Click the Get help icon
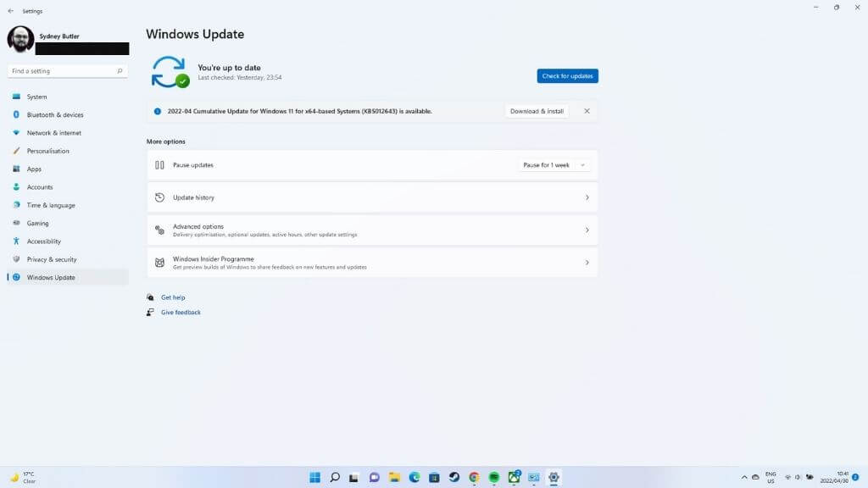 pyautogui.click(x=150, y=297)
